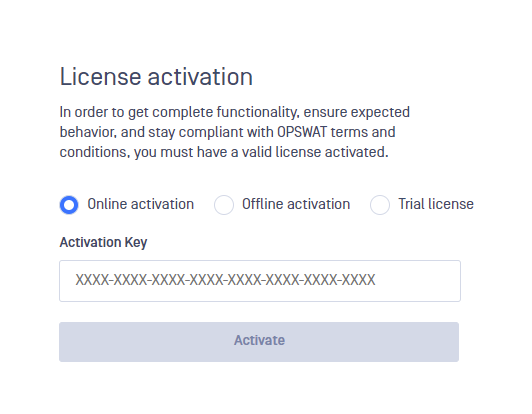
Task: Click the 'Offline activation' label text
Action: tap(296, 204)
